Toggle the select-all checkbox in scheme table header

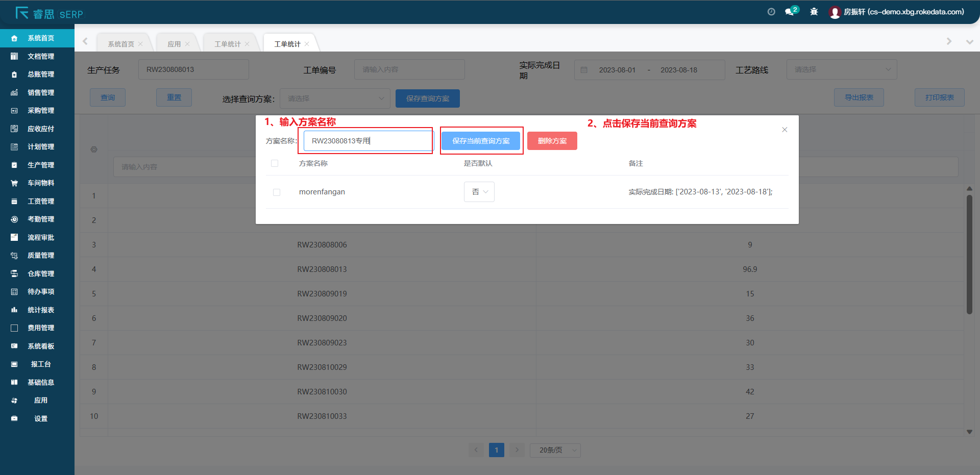pyautogui.click(x=275, y=163)
